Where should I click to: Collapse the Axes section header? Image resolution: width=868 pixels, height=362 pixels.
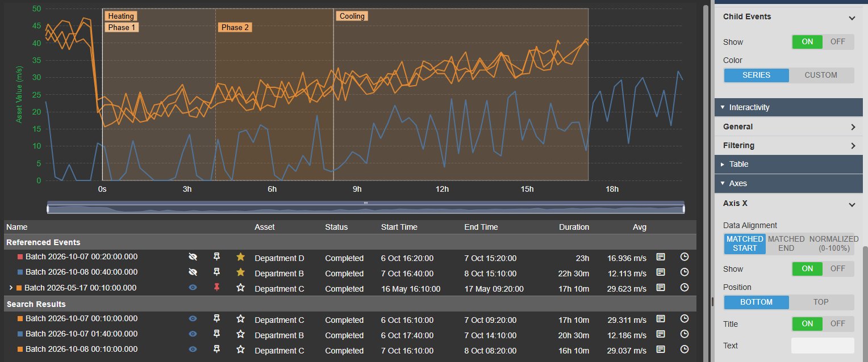(789, 183)
